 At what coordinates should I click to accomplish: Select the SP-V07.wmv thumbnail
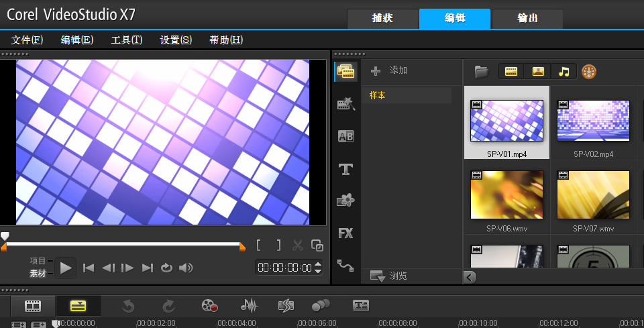point(594,195)
